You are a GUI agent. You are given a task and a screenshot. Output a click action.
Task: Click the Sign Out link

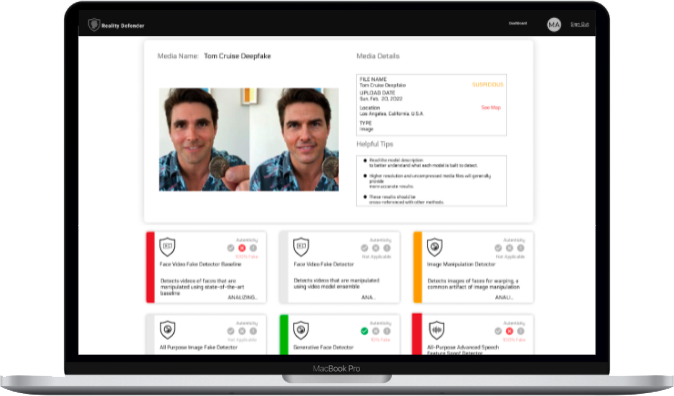[x=579, y=25]
